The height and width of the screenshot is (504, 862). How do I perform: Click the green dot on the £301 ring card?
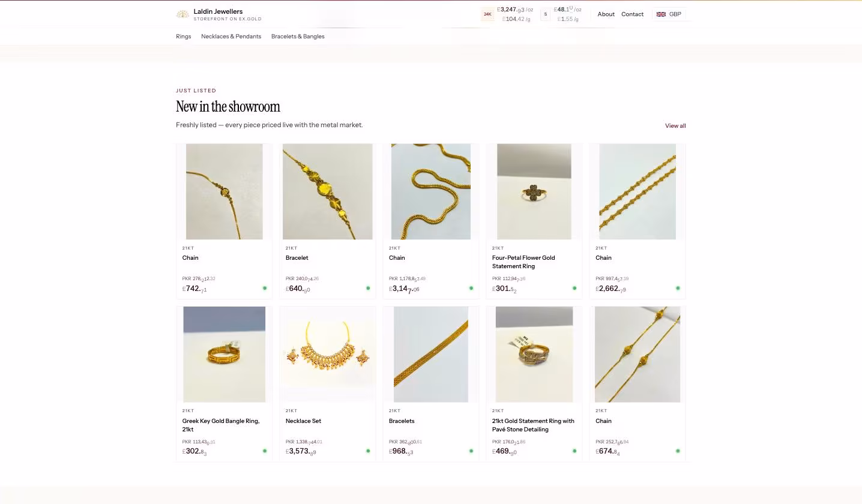[574, 288]
